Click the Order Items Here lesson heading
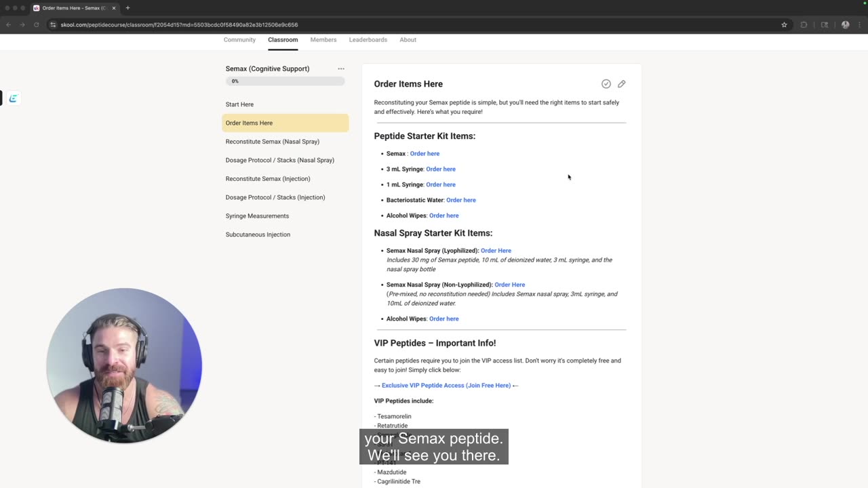Viewport: 868px width, 488px height. click(408, 84)
